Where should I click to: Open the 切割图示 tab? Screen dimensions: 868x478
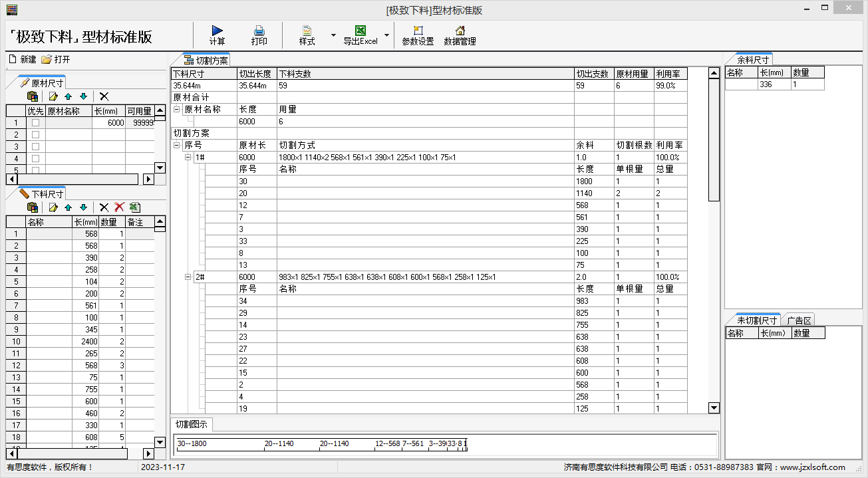coord(191,424)
